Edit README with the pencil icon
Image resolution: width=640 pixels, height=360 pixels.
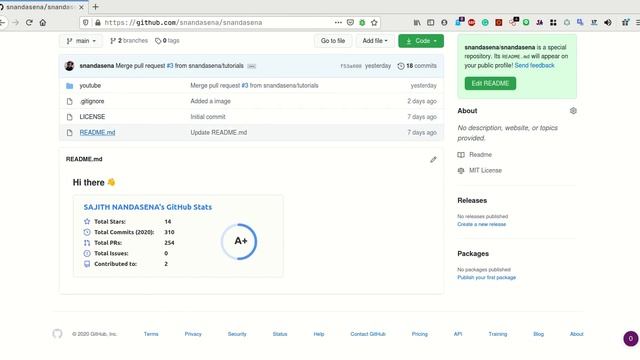point(433,160)
